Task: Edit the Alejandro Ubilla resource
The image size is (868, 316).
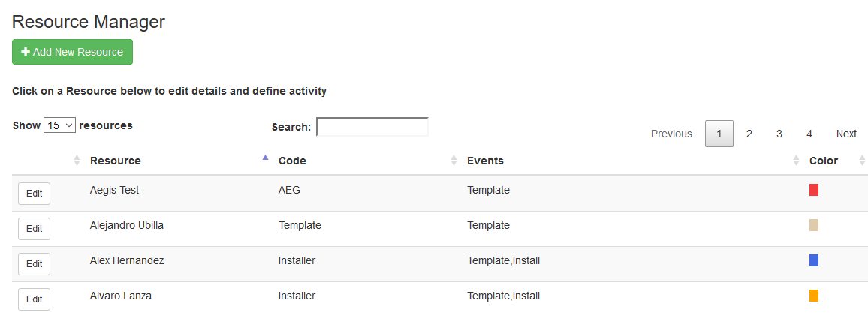Action: coord(34,229)
